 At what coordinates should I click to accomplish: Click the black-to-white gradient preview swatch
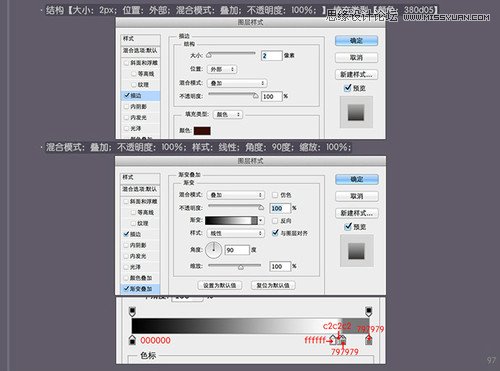point(231,221)
